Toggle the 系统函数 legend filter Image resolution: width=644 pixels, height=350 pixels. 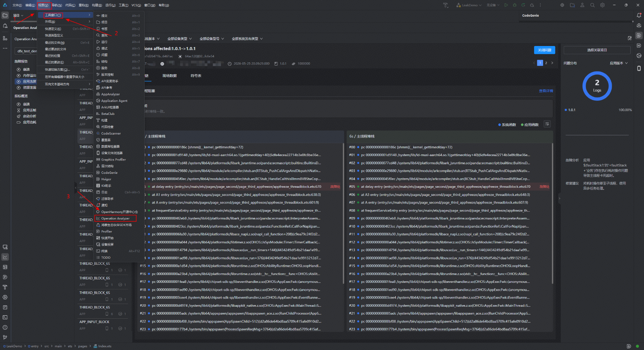pyautogui.click(x=507, y=125)
